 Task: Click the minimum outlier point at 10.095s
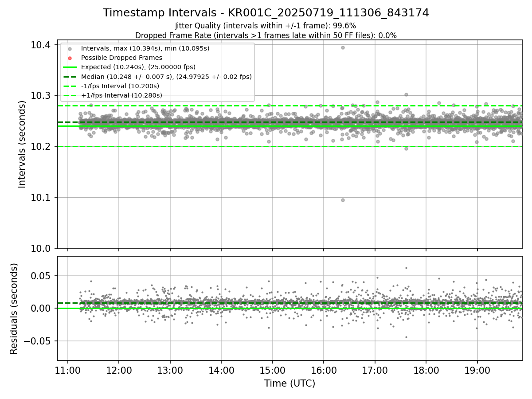(x=343, y=200)
